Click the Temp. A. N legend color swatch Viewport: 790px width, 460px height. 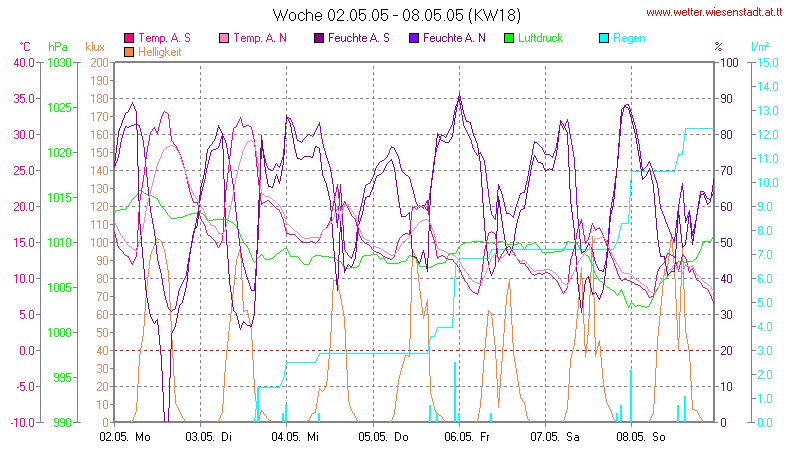tap(224, 38)
